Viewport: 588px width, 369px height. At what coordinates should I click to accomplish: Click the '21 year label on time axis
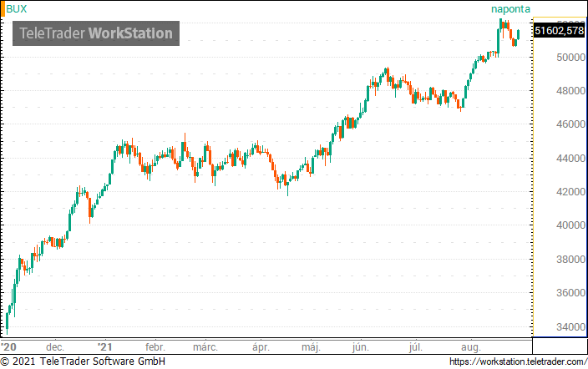click(x=104, y=346)
